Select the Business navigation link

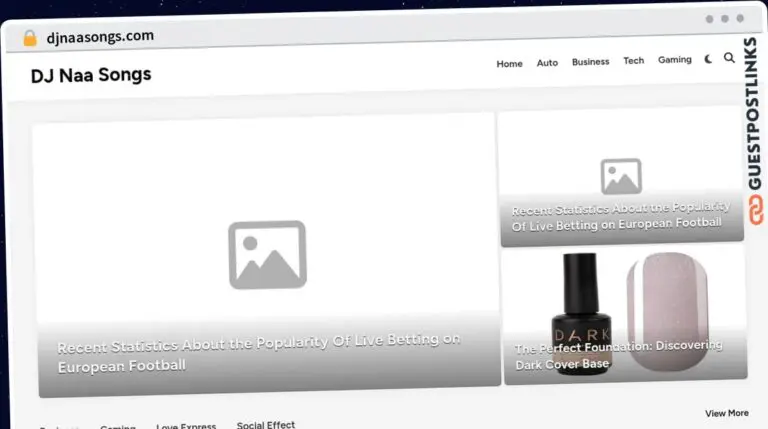point(591,62)
